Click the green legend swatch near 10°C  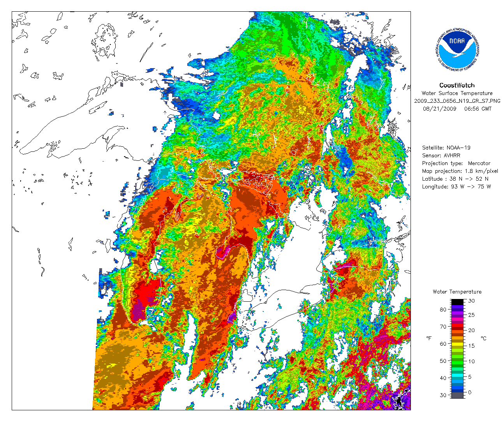pos(457,363)
